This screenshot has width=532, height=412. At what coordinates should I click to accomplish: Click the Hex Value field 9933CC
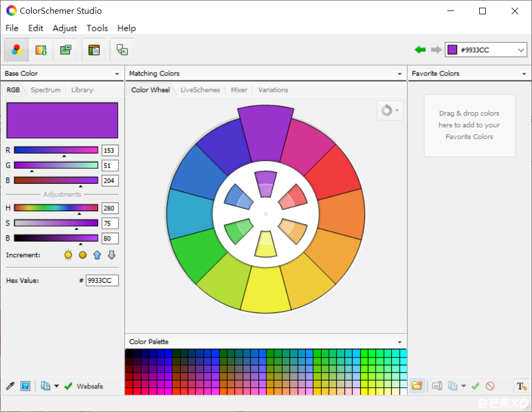click(102, 281)
